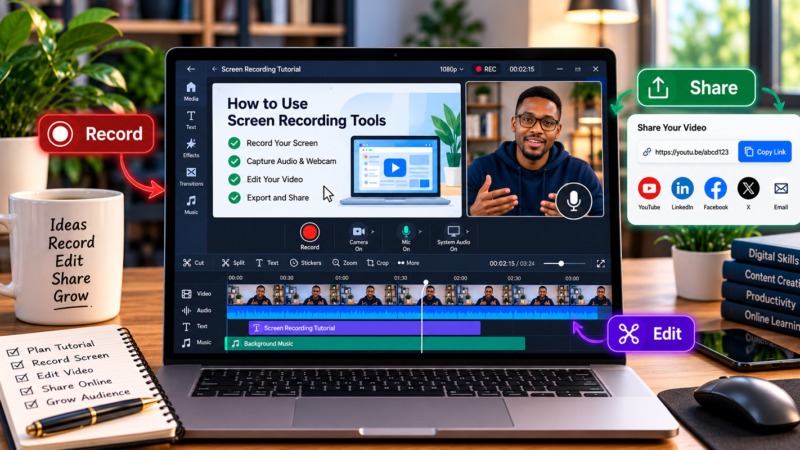This screenshot has width=800, height=450.
Task: Open the Stickers tool
Action: coord(306,263)
